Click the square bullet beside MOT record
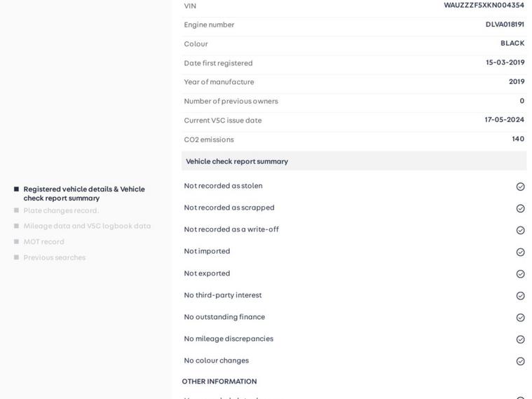This screenshot has width=532, height=399. click(16, 242)
